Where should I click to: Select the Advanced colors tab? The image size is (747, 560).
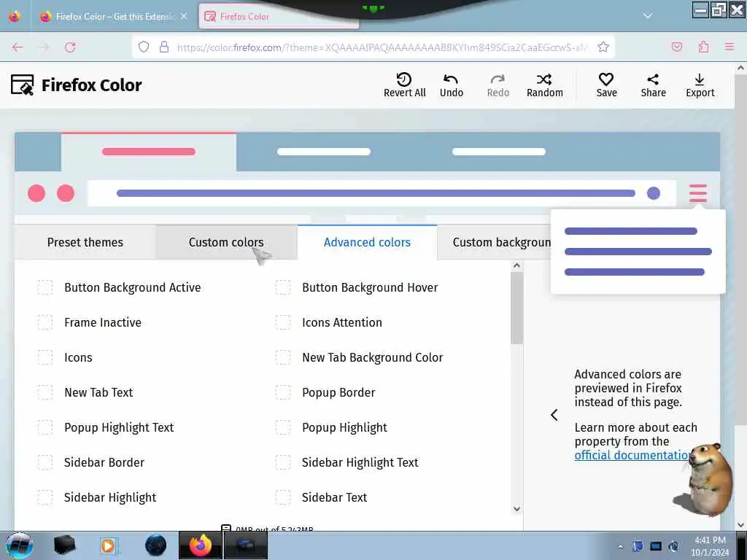pyautogui.click(x=368, y=242)
